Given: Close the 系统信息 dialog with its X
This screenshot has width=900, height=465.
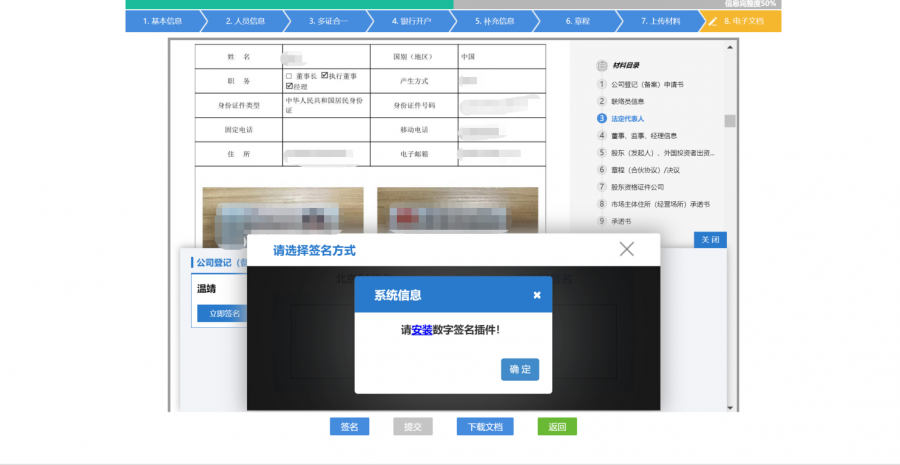Looking at the screenshot, I should point(537,295).
